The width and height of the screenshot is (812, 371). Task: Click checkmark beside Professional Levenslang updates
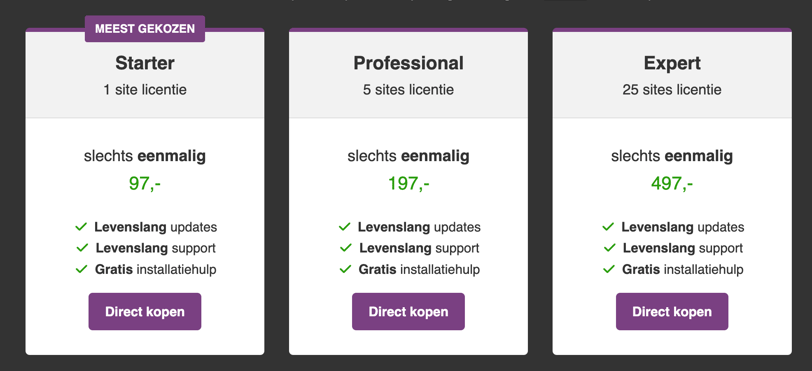click(x=345, y=226)
